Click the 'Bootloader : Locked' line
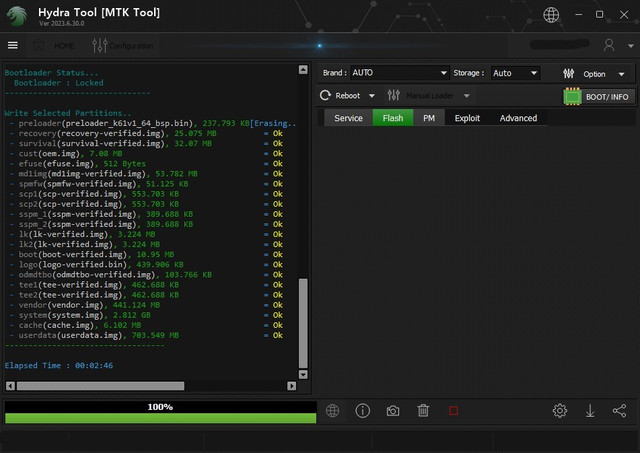Screen dimensions: 640x453 pyautogui.click(x=59, y=83)
